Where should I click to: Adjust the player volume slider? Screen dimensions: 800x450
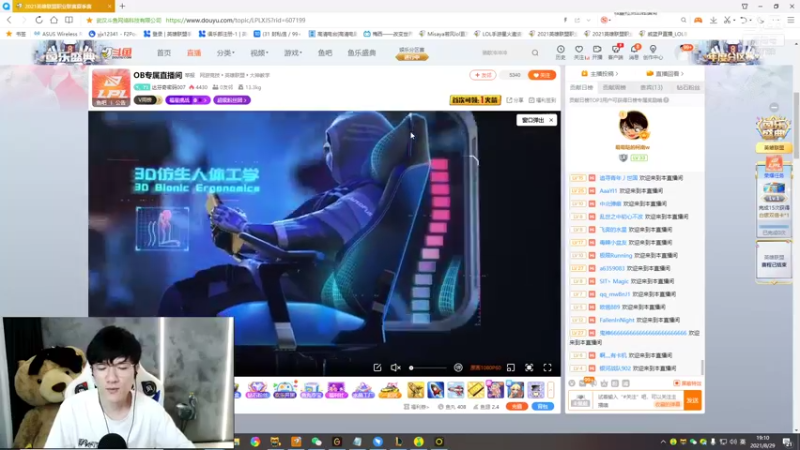click(x=428, y=367)
